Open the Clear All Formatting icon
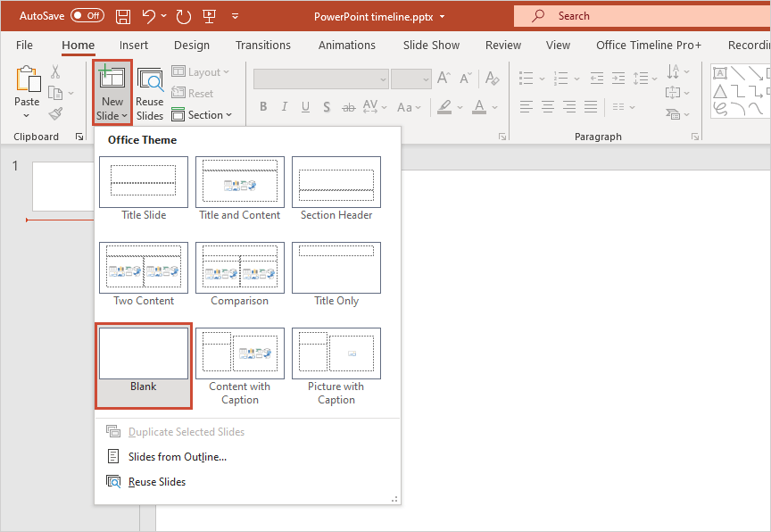771x532 pixels. 492,79
